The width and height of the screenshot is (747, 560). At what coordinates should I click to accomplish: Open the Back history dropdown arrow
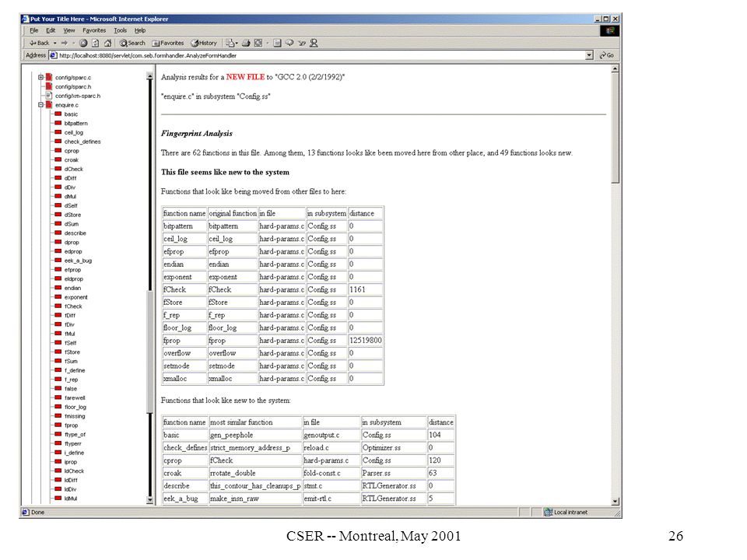point(54,43)
